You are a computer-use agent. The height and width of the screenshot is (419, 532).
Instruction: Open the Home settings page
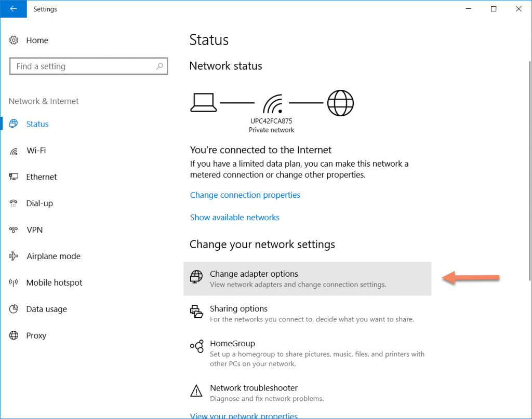tap(37, 40)
